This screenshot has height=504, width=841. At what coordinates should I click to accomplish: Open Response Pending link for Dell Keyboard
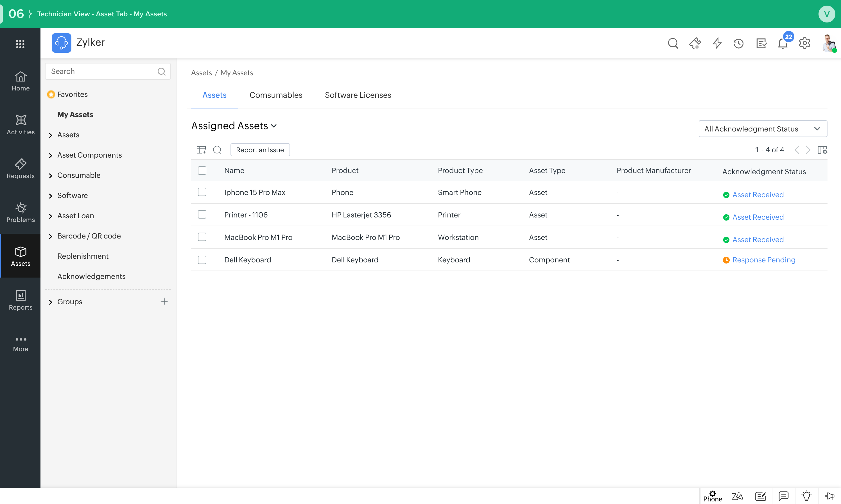tap(764, 260)
